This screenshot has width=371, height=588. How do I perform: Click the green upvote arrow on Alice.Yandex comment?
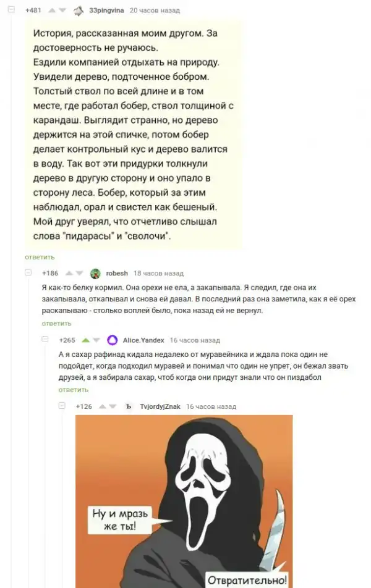[x=86, y=340]
